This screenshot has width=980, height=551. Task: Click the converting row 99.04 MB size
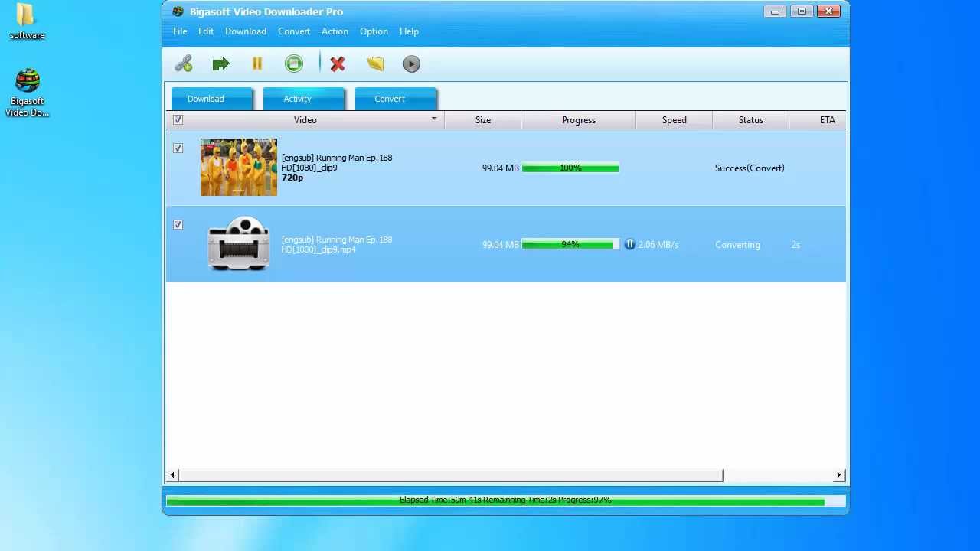500,245
